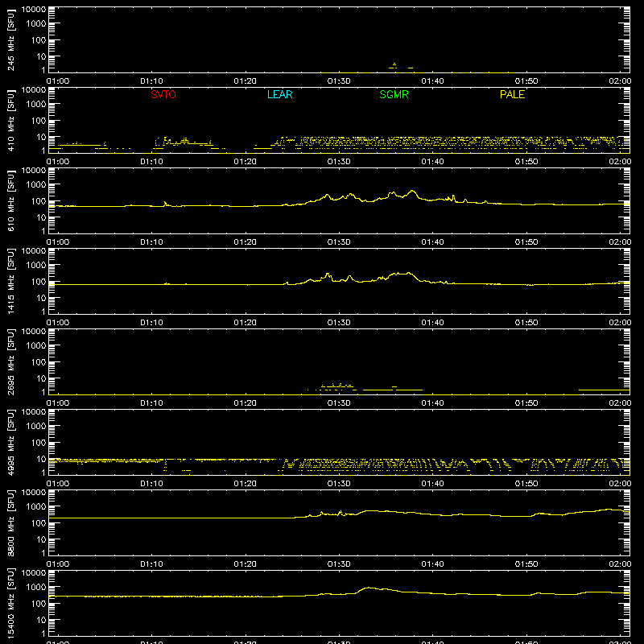Viewport: 644px width, 644px height.
Task: Select the 2695 MHz [SFU] axis title
Action: 10,361
